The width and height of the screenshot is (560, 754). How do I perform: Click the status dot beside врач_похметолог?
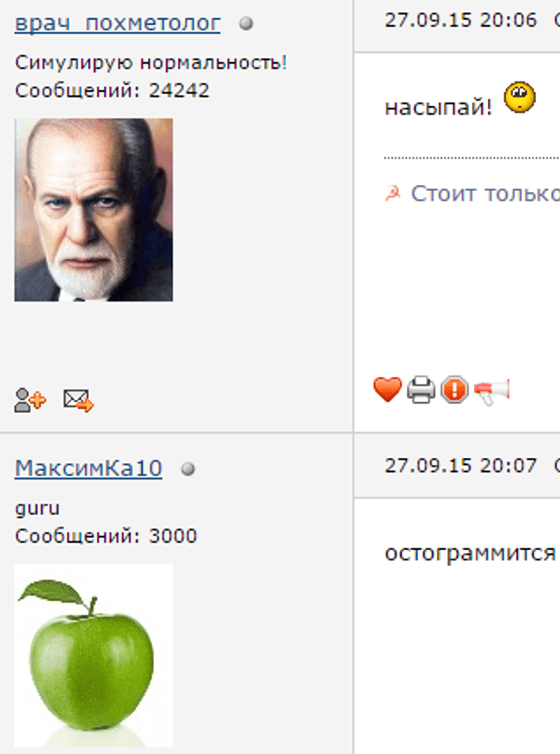(x=246, y=24)
